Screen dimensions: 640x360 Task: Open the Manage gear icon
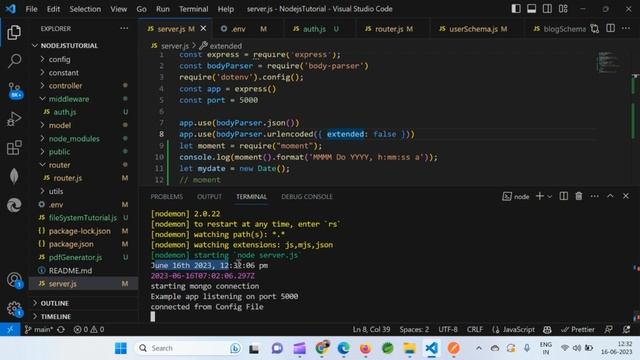click(x=14, y=309)
